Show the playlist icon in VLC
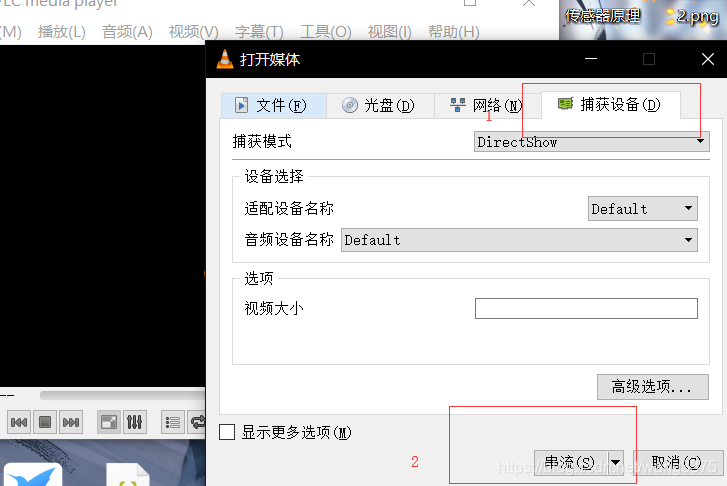Viewport: 727px width, 486px height. 173,422
